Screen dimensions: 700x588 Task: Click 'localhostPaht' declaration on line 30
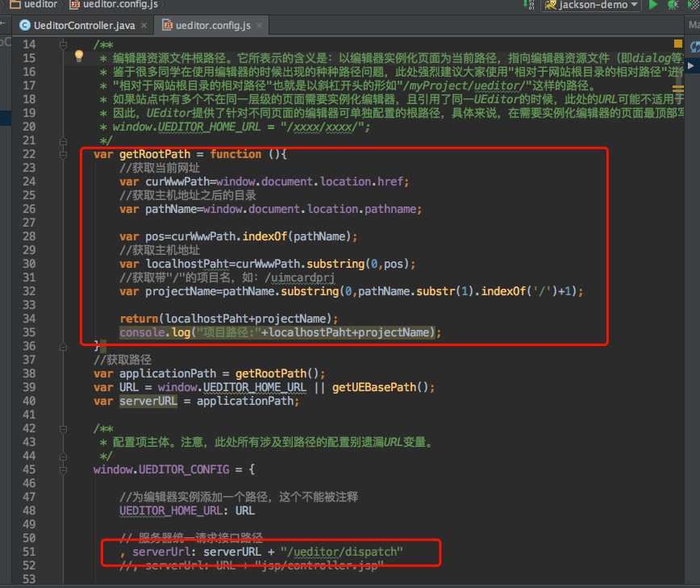coord(187,265)
